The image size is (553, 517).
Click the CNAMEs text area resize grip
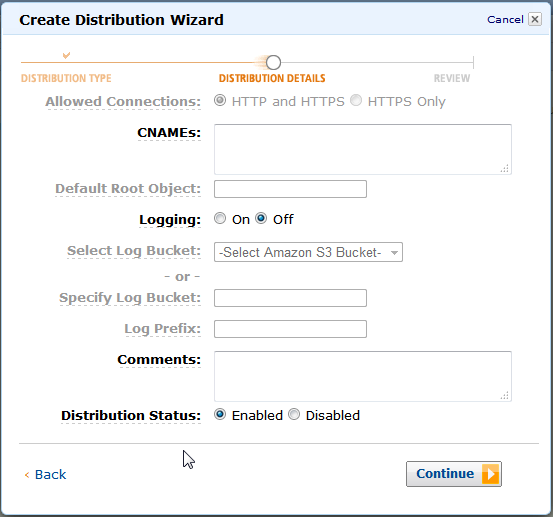(505, 168)
